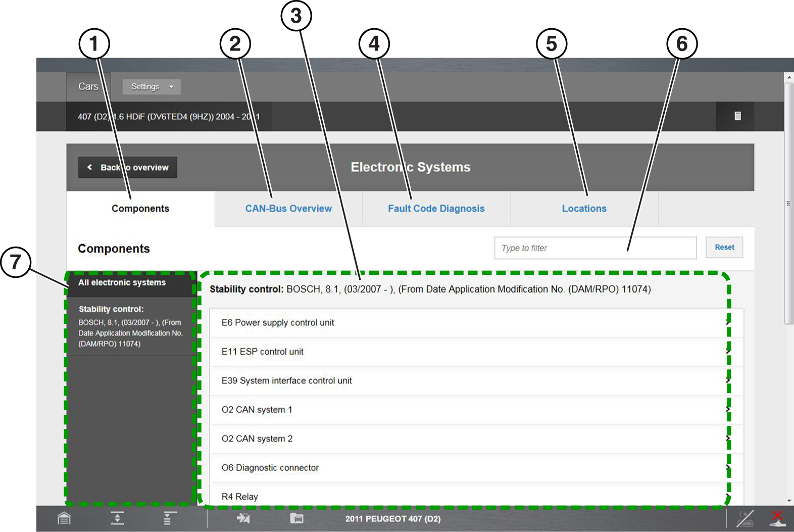
Task: Click the vehicle change arrow icon
Action: coord(243,518)
